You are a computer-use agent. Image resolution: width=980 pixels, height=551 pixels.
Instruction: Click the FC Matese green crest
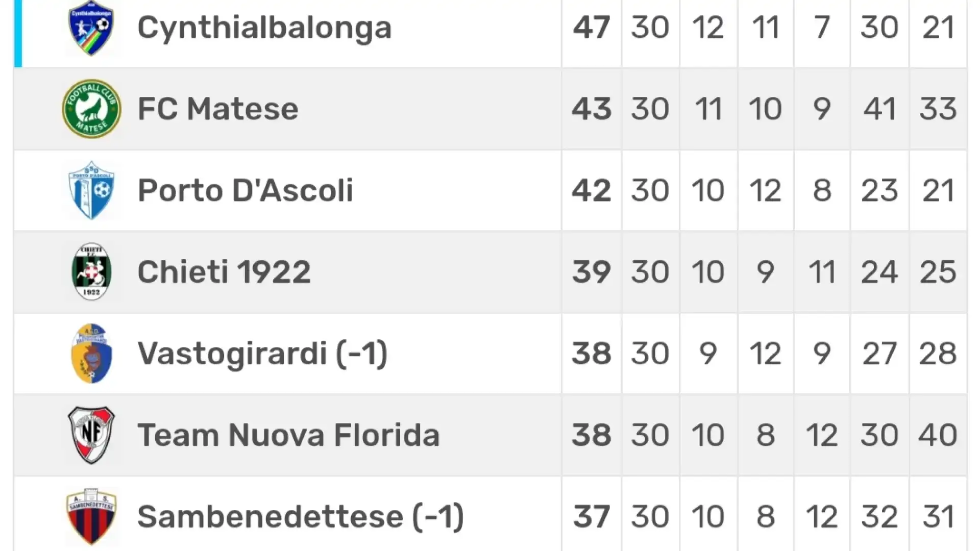click(91, 109)
